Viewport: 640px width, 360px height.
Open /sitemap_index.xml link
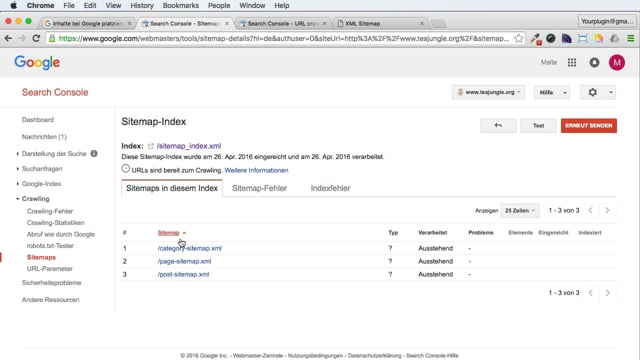point(189,146)
